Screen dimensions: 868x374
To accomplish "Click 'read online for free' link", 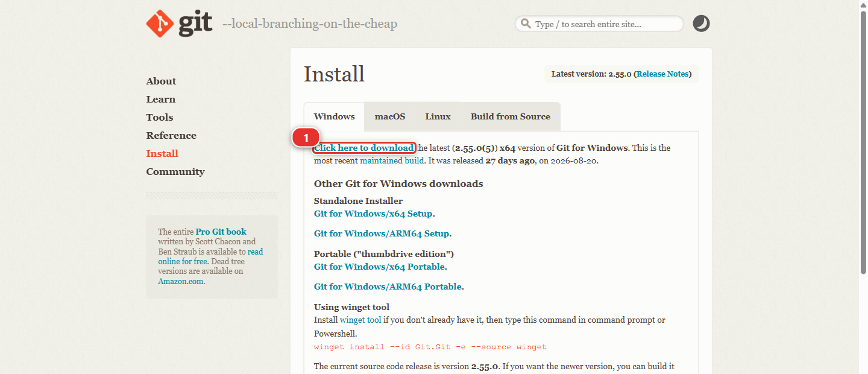I will (x=211, y=257).
